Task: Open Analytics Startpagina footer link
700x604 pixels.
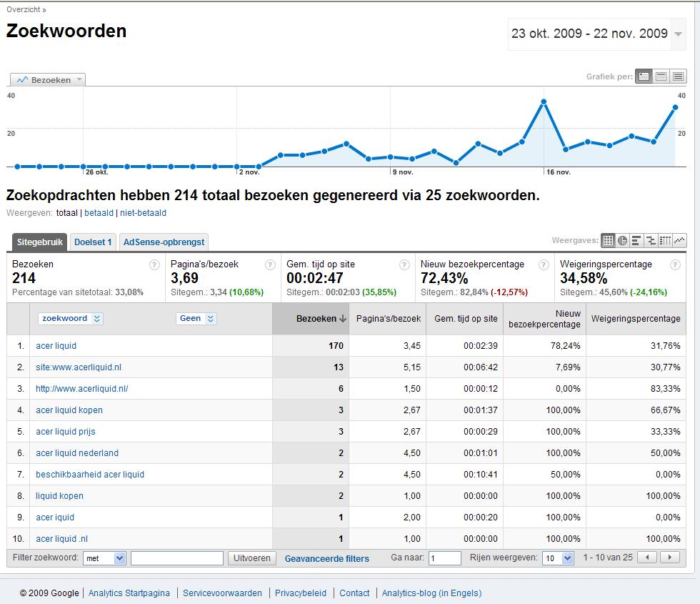Action: pos(129,593)
